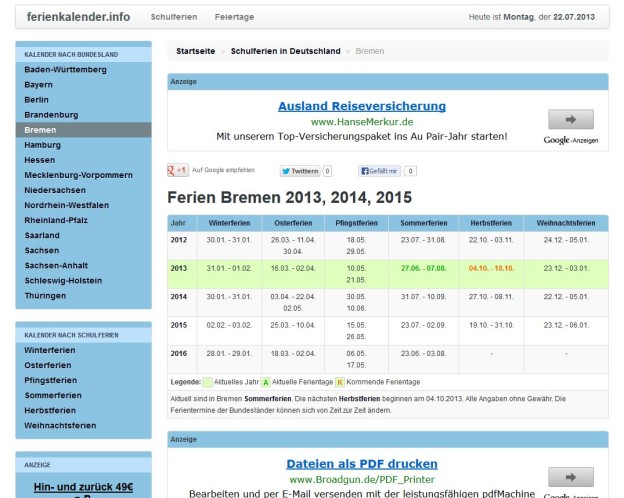Screen dimensions: 624x498
Task: Open the Dateien als PDF drucken ad
Action: point(362,464)
